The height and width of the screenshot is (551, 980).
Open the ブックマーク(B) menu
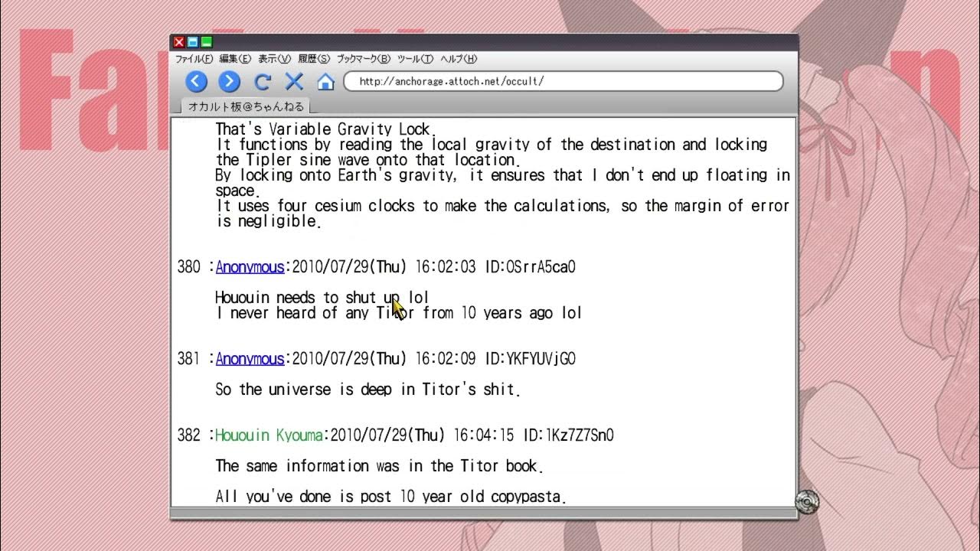tap(364, 59)
